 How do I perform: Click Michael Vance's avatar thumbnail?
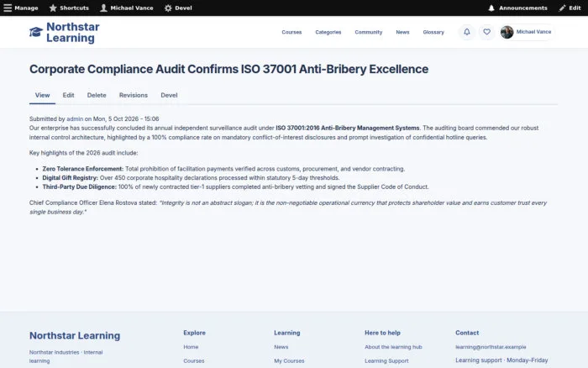pyautogui.click(x=507, y=32)
